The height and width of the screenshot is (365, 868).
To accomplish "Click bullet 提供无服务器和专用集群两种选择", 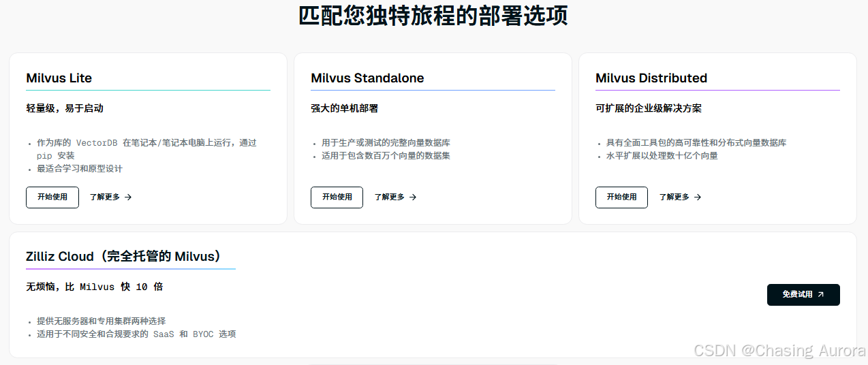I will [x=101, y=321].
